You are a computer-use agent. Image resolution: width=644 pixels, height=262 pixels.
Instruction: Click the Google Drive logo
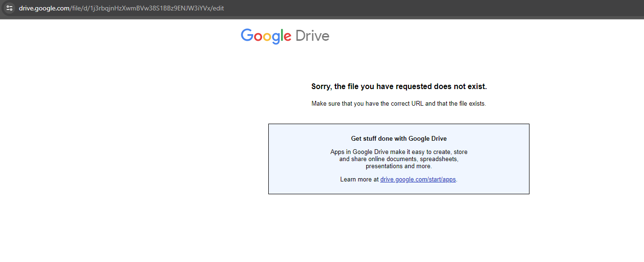(x=285, y=36)
